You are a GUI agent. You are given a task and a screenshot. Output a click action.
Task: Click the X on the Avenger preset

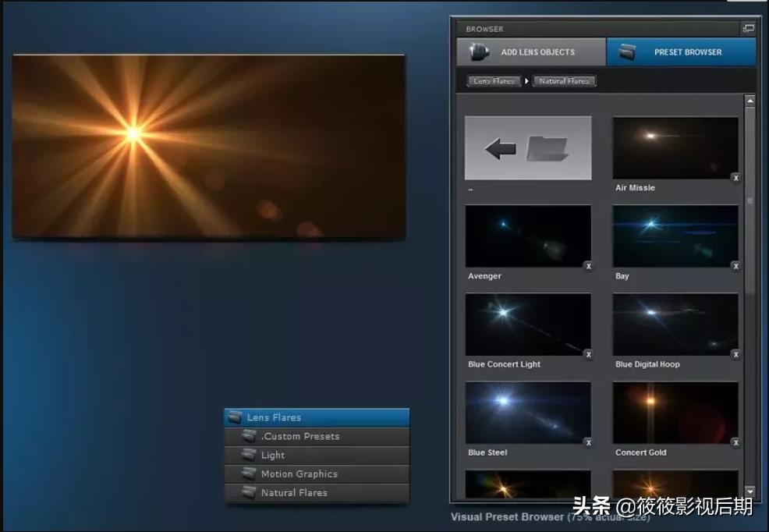(588, 266)
